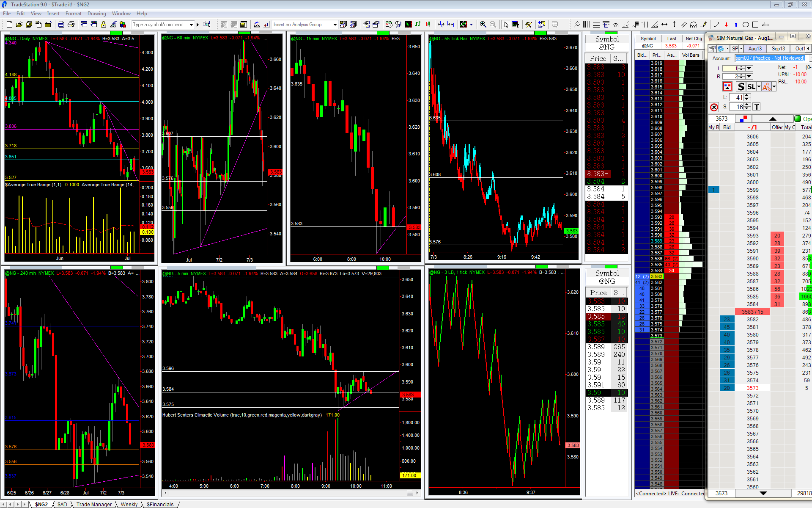Click the 5 min chart horizontal scrollbar thumb

point(410,493)
